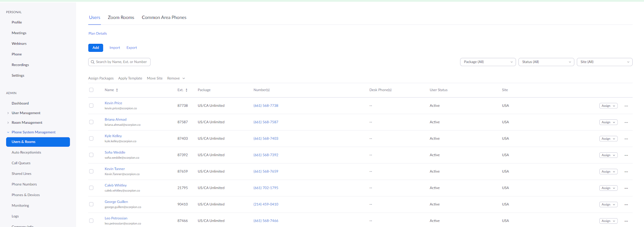Open more options for Kevin Price row
The width and height of the screenshot is (644, 227).
coord(626,106)
